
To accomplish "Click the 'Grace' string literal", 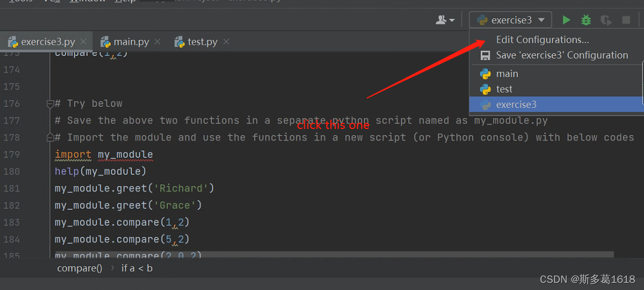I will pos(174,205).
